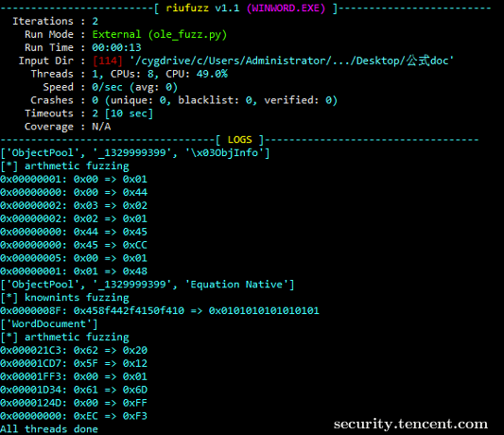Click the ['WordDocument'] log line
This screenshot has width=504, height=435.
(x=49, y=324)
